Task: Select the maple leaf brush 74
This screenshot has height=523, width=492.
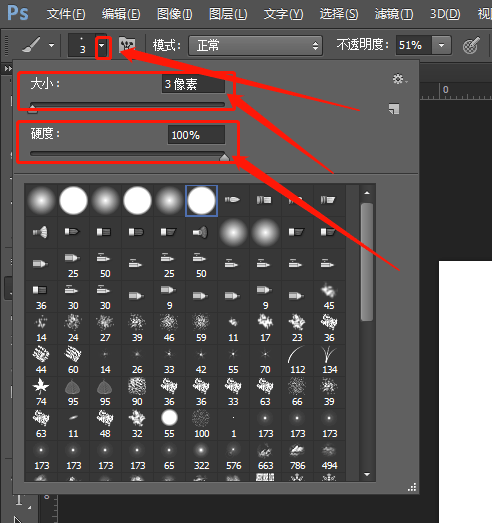Action: [x=41, y=392]
